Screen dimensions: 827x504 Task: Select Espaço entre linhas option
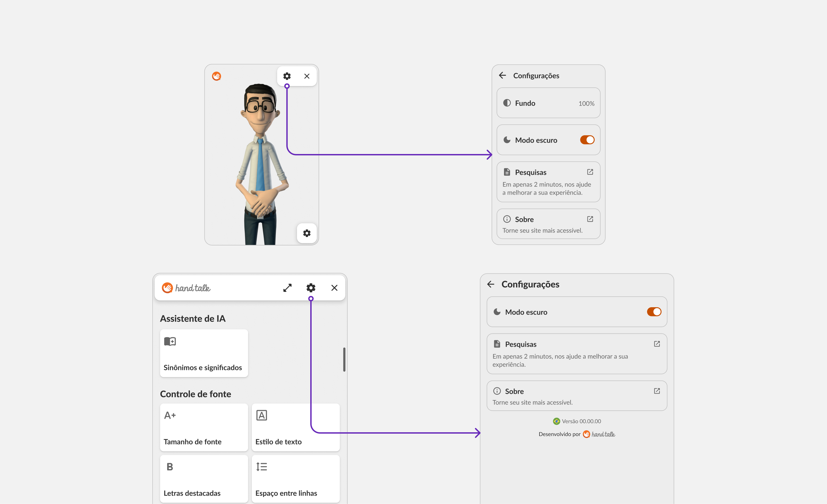click(295, 479)
